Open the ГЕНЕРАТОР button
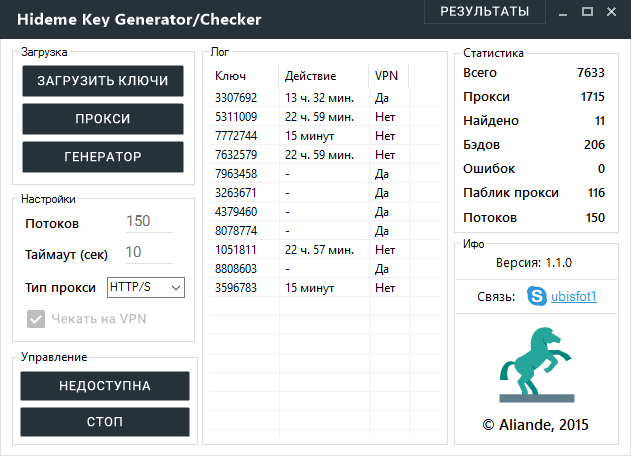631x456 pixels. pyautogui.click(x=103, y=157)
